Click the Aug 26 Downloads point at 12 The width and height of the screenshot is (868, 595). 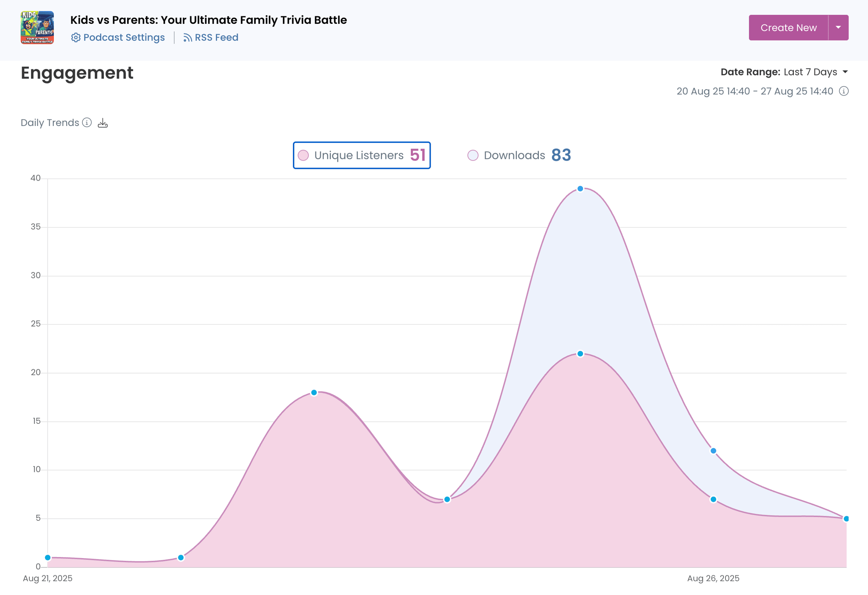pyautogui.click(x=713, y=451)
